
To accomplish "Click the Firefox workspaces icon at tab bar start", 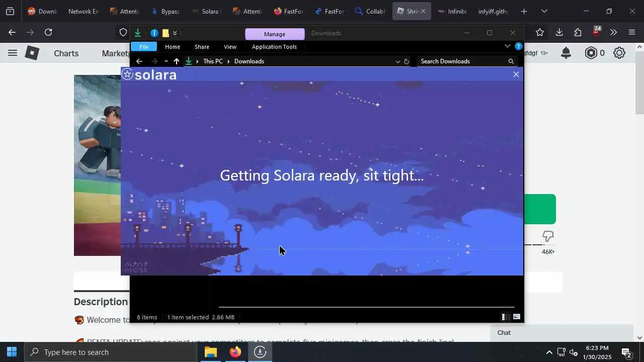I will (10, 11).
